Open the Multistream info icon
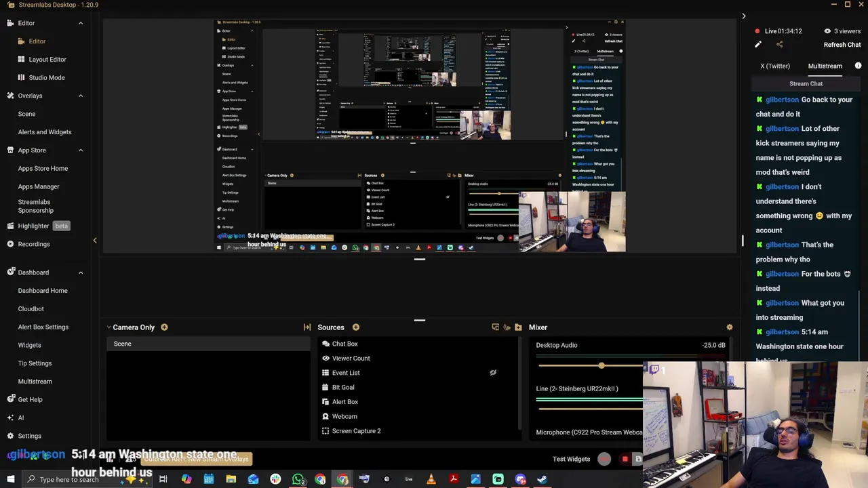Image resolution: width=868 pixels, height=488 pixels. tap(858, 66)
